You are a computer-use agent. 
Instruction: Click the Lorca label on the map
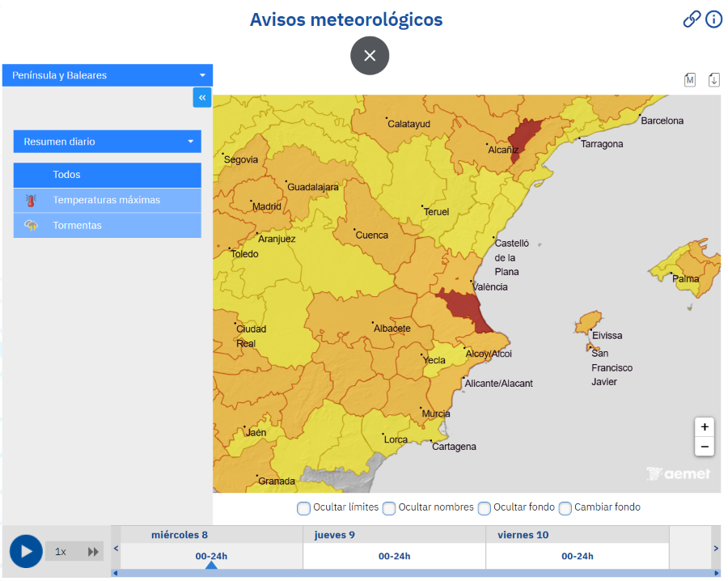pos(396,439)
